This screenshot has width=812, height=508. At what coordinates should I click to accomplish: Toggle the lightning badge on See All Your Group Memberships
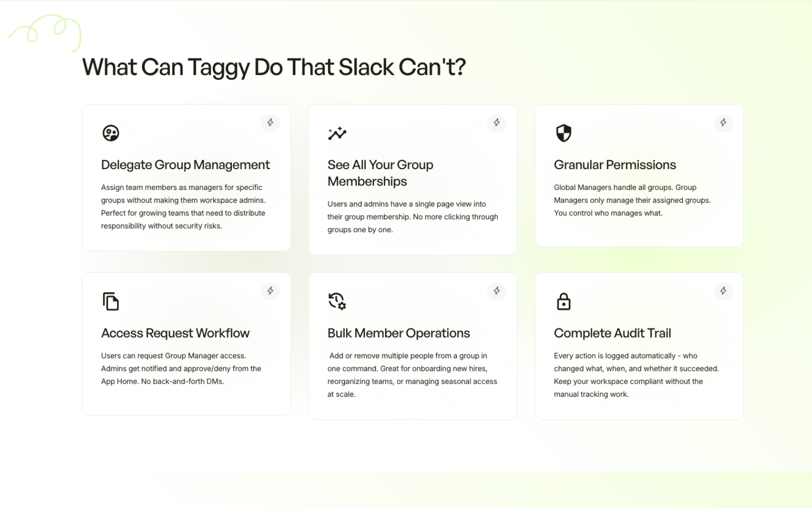(x=496, y=123)
